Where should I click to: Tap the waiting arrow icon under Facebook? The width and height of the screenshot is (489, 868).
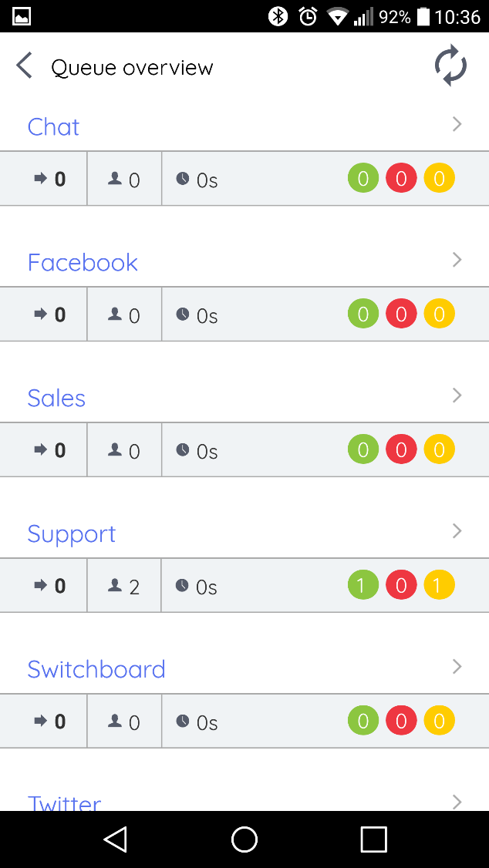[x=41, y=315]
